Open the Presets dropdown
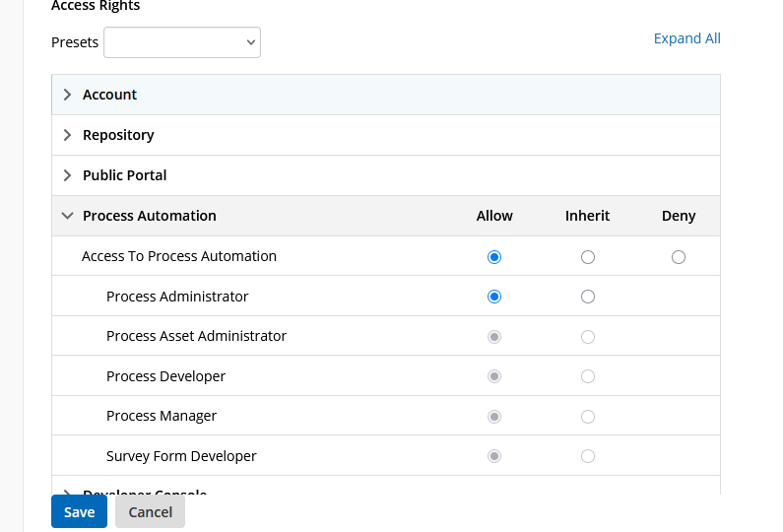783x532 pixels. [182, 42]
